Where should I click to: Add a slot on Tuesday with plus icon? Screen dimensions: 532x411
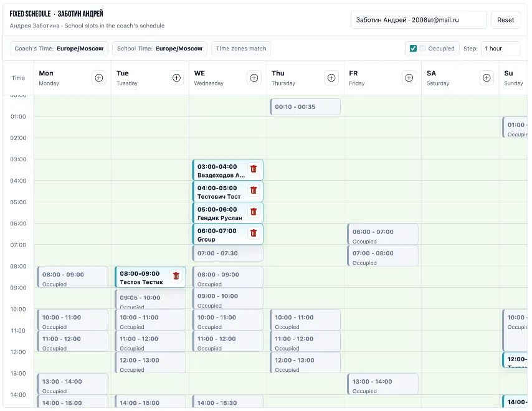pos(176,78)
